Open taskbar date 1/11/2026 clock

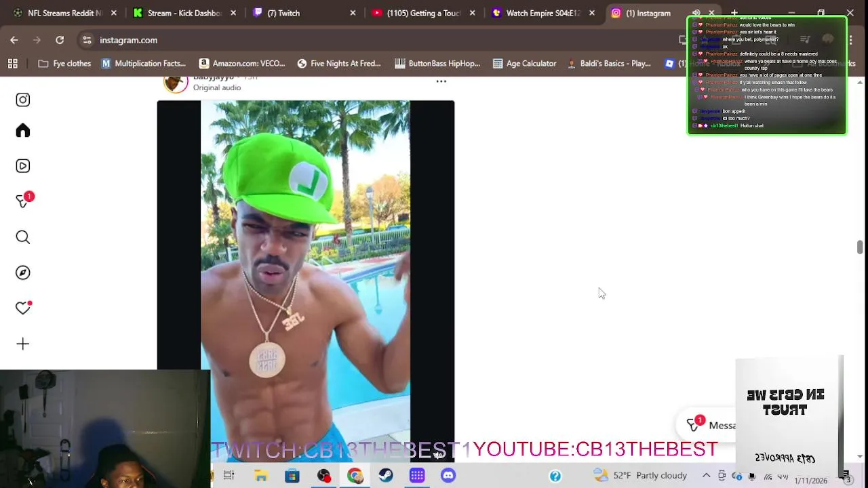[x=811, y=480]
